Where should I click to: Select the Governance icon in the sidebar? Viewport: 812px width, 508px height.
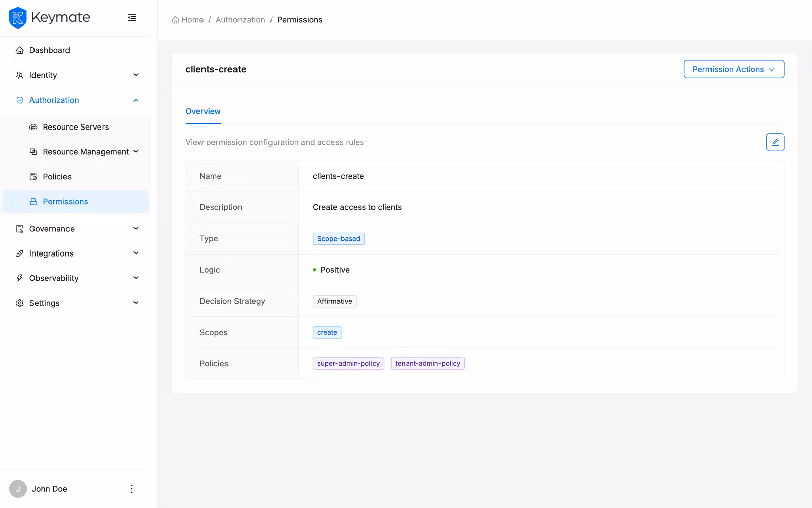[x=19, y=228]
